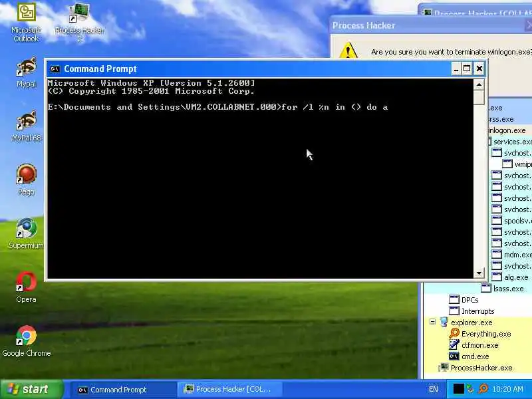Viewport: 532px width, 399px height.
Task: Select the Mypal desktop icon
Action: click(x=26, y=72)
